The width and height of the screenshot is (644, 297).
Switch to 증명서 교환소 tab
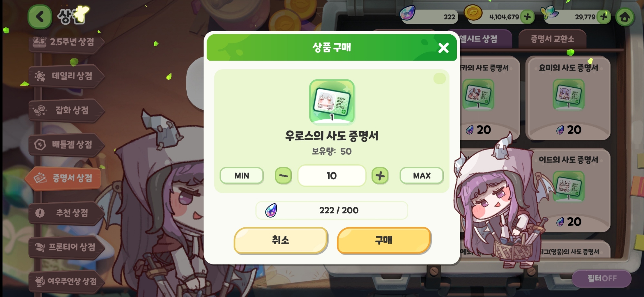(x=552, y=39)
